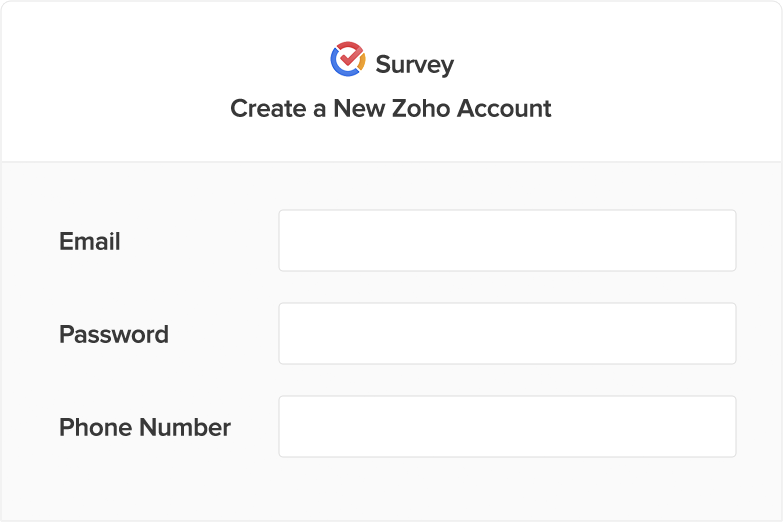Click the Email field label
783x522 pixels.
pos(90,242)
